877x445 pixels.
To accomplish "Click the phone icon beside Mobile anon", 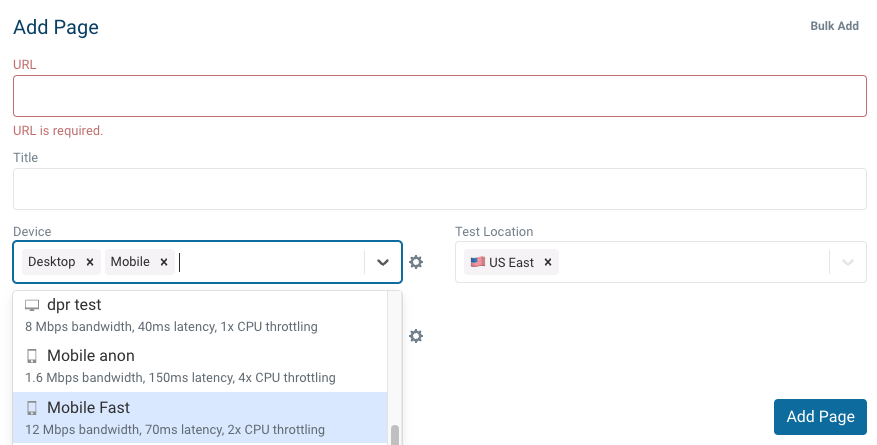I will pyautogui.click(x=32, y=356).
